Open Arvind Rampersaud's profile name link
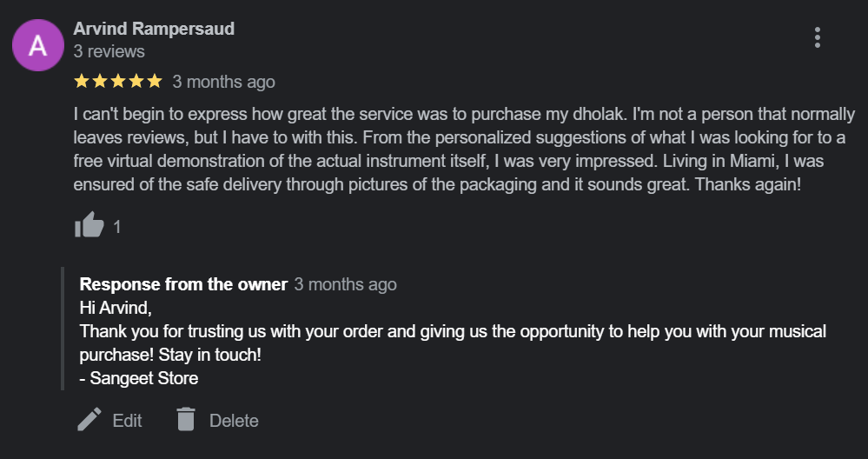Screen dimensions: 868x459 154,29
